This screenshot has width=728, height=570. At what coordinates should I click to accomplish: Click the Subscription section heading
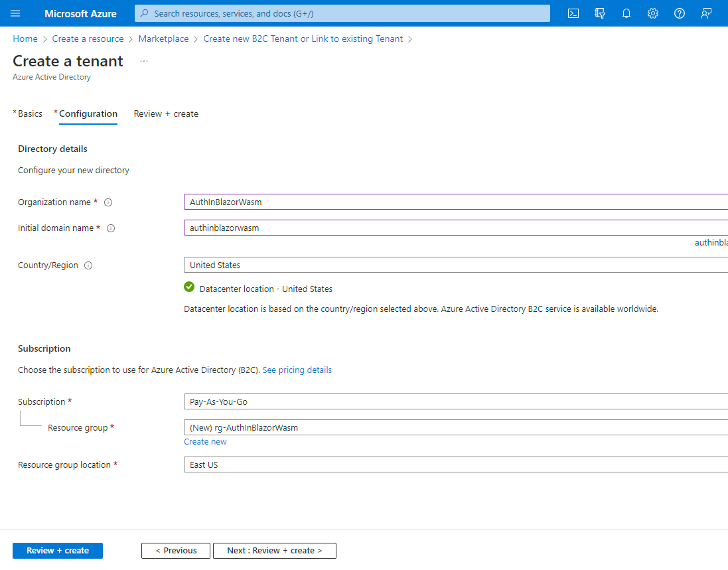click(x=44, y=348)
